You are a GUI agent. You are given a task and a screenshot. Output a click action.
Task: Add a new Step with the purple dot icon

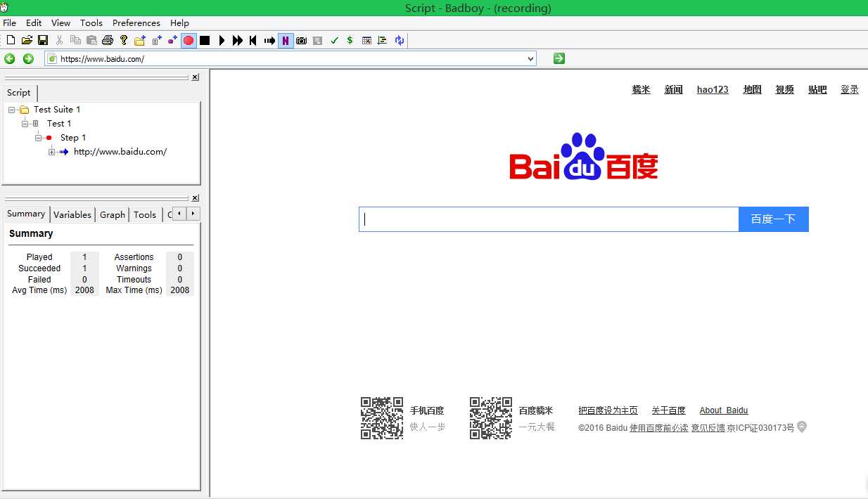coord(172,41)
